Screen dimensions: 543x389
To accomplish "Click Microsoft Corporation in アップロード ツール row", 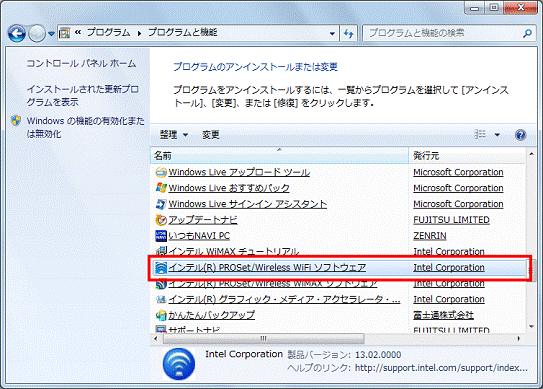I will 458,172.
